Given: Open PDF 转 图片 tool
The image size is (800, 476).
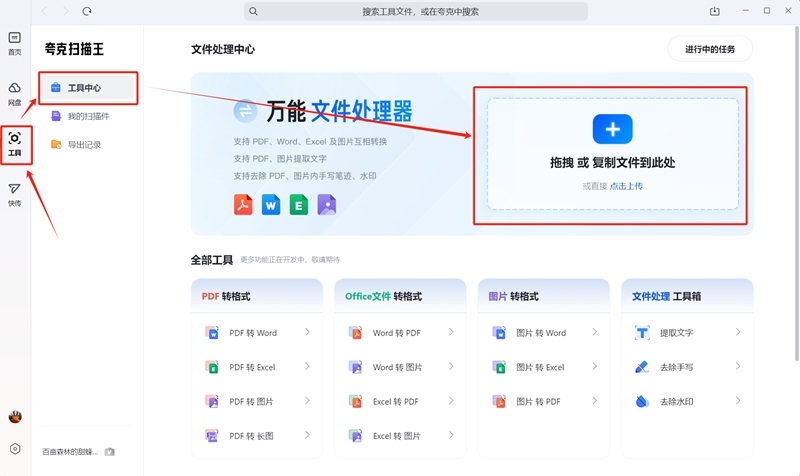Looking at the screenshot, I should click(x=257, y=402).
